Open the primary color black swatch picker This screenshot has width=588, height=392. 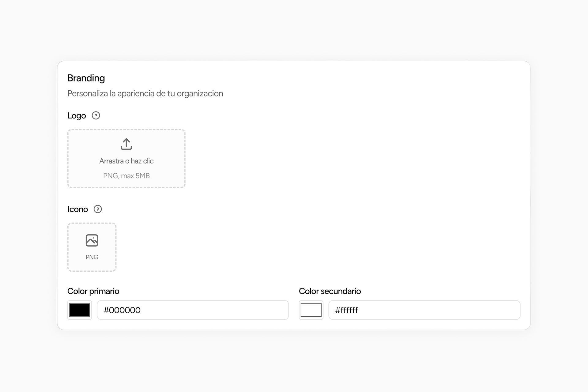click(x=80, y=310)
